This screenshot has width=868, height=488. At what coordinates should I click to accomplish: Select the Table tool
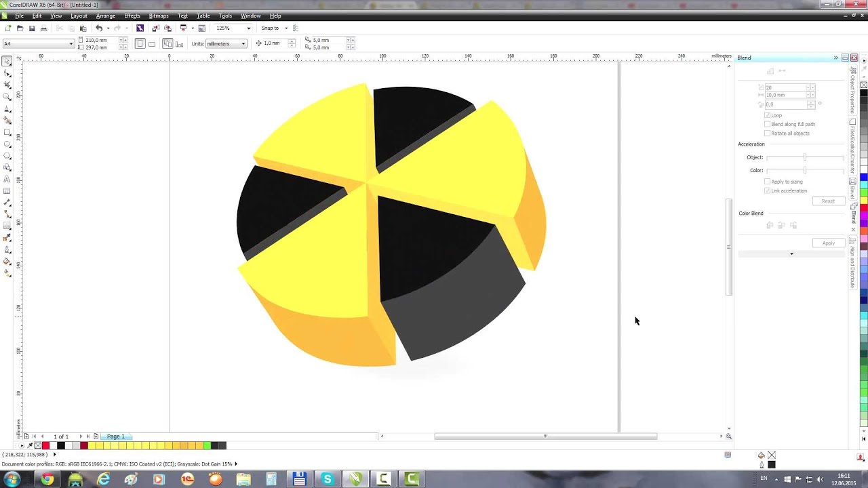click(x=7, y=191)
